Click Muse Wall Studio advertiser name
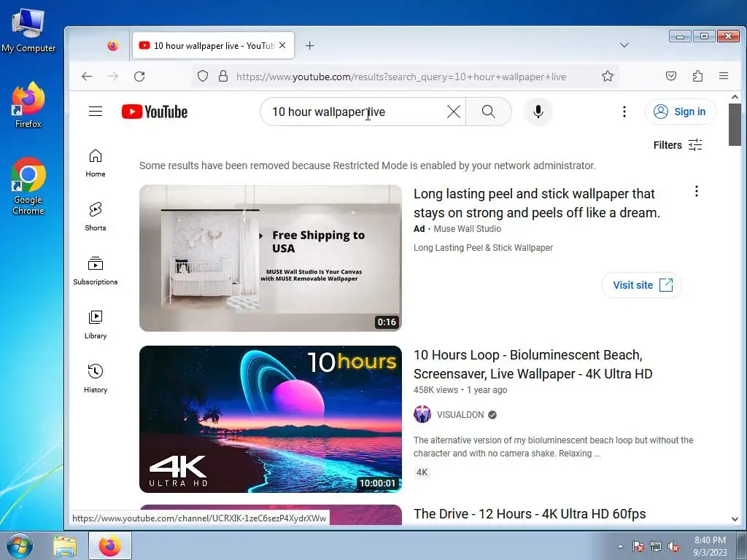Viewport: 747px width, 560px height. (468, 229)
